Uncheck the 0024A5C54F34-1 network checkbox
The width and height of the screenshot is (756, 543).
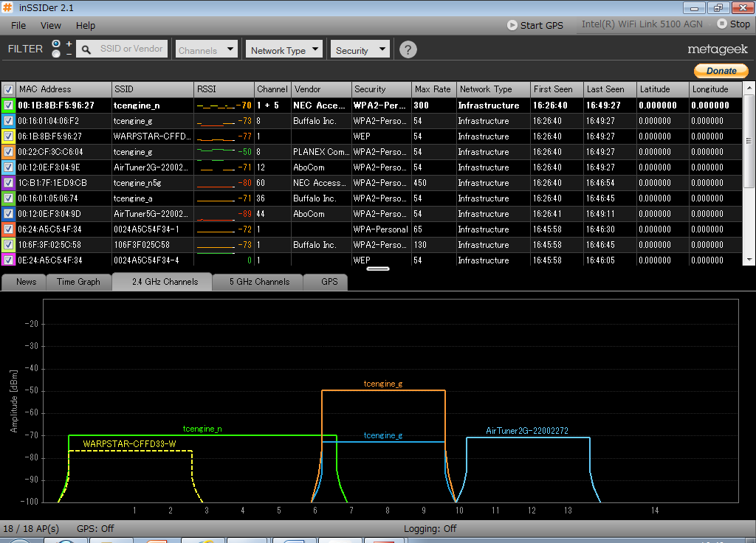8,229
